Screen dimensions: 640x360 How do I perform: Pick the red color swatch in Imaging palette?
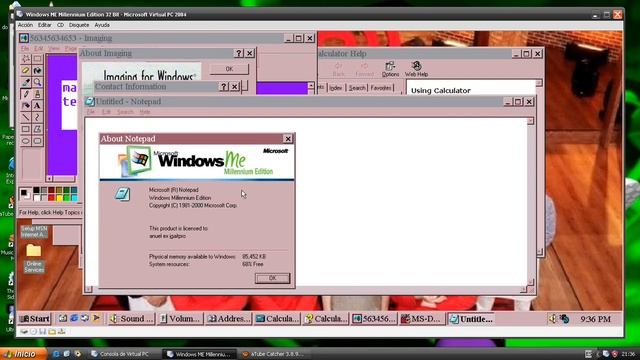click(x=51, y=198)
